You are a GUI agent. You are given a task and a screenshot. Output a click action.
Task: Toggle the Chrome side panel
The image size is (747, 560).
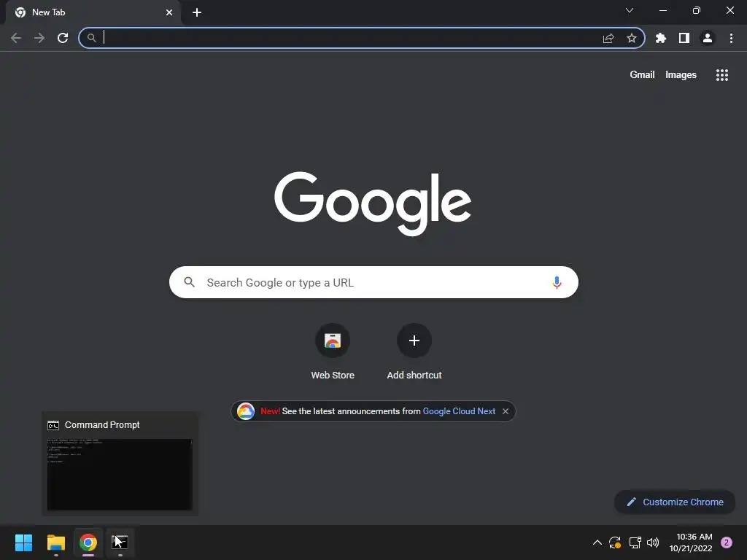coord(684,38)
